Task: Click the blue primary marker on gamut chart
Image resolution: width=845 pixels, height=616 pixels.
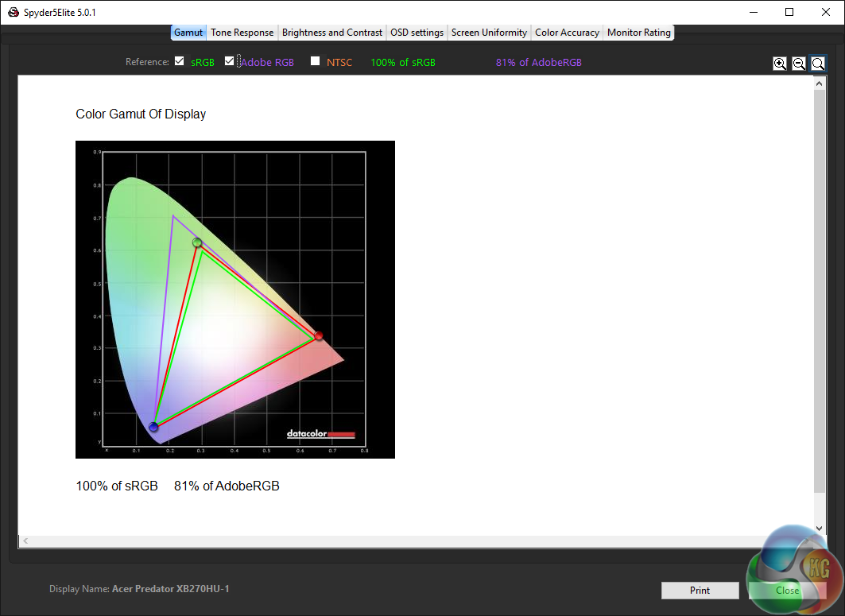Action: pyautogui.click(x=153, y=427)
